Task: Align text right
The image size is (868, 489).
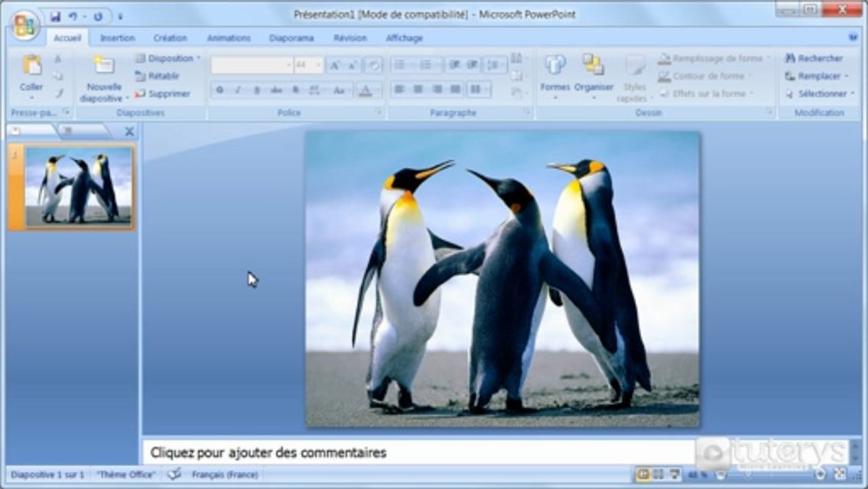Action: click(x=437, y=89)
